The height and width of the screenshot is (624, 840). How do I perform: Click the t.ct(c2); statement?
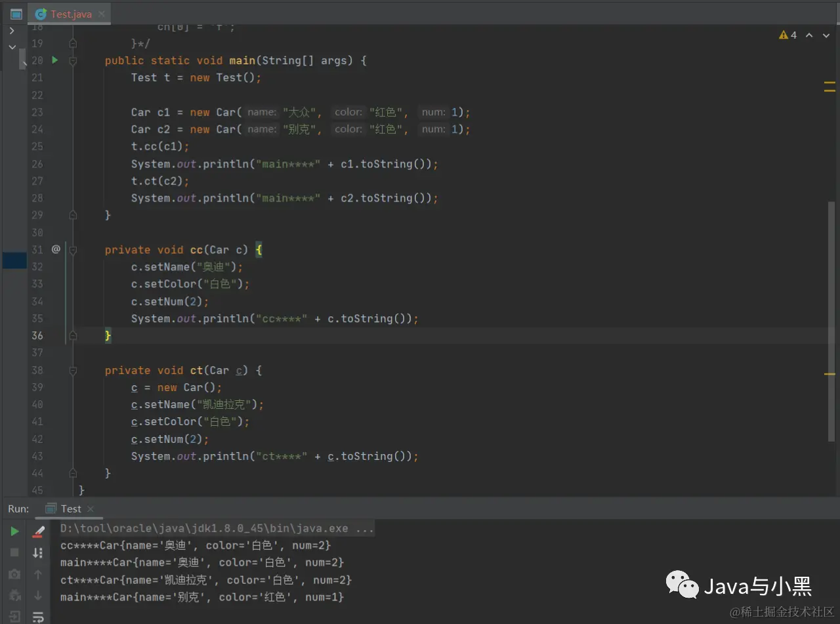point(160,181)
